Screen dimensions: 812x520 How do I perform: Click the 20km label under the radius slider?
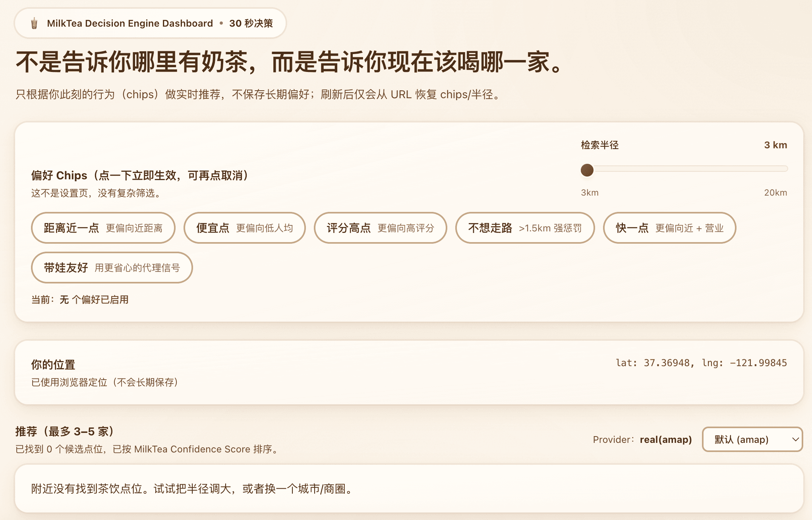click(775, 192)
